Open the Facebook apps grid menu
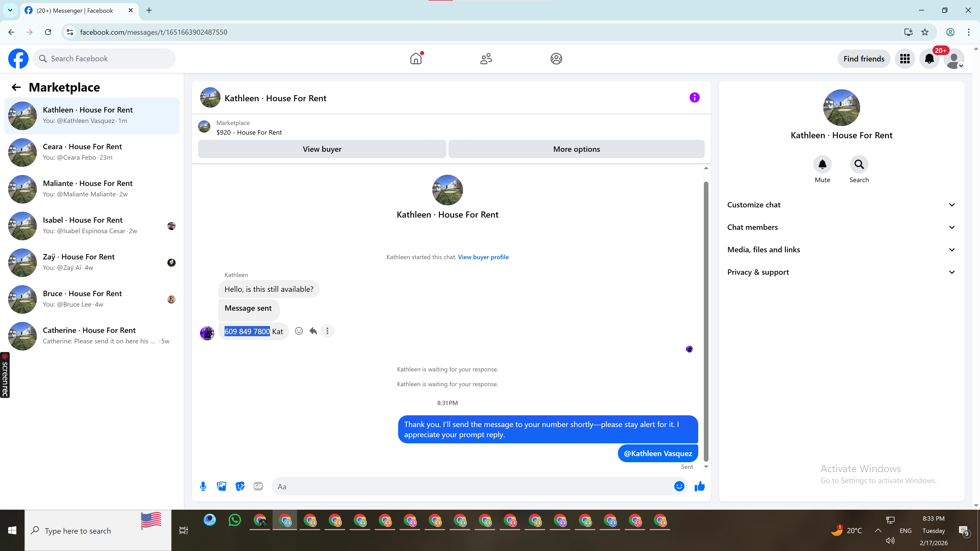The image size is (980, 551). click(905, 59)
